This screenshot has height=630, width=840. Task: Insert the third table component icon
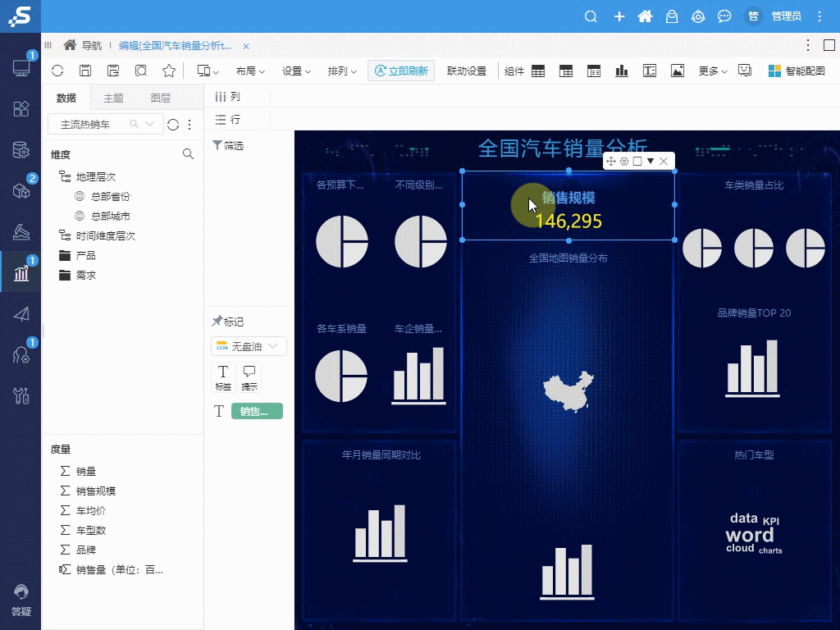tap(594, 71)
